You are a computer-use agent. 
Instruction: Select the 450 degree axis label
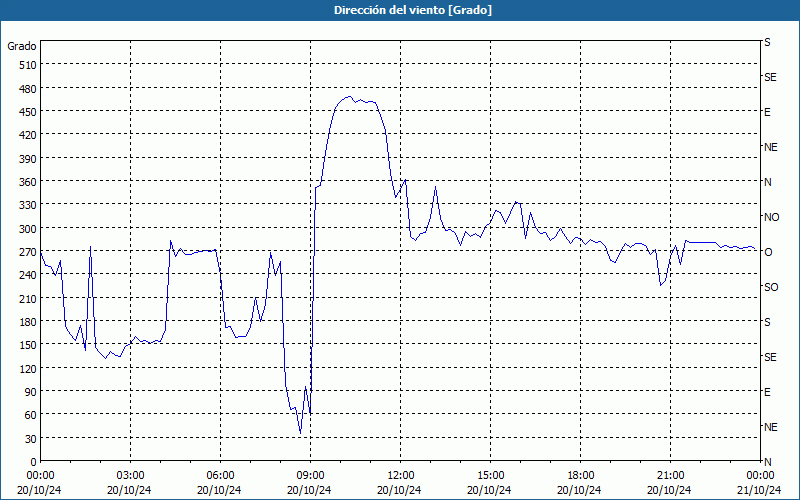coord(28,112)
